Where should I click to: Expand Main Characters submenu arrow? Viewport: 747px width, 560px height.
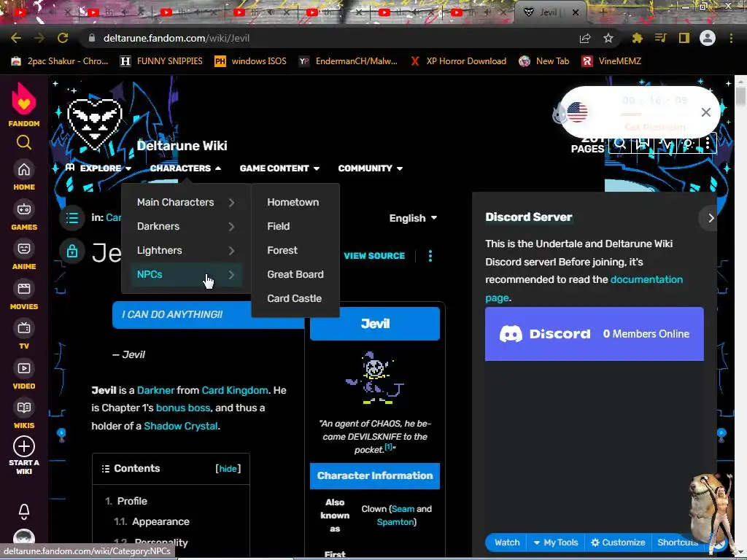pos(231,203)
